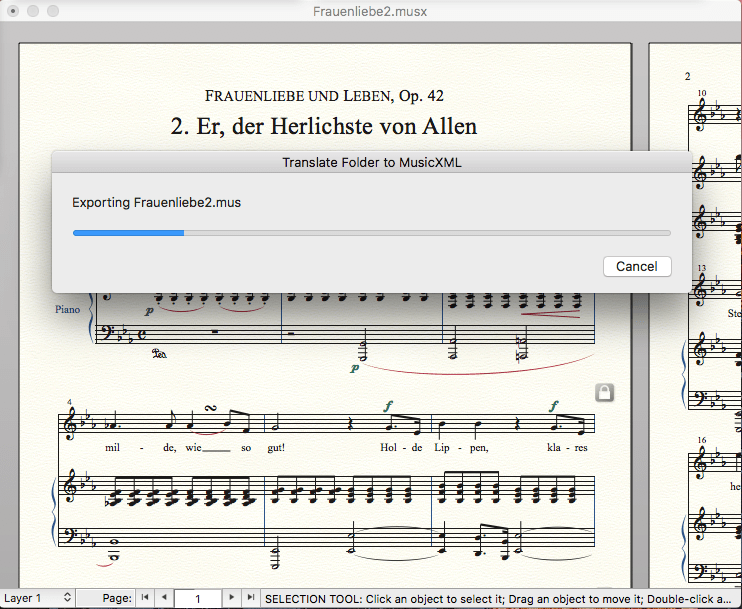The width and height of the screenshot is (742, 609).
Task: Click the lyric "kla"
Action: coord(554,448)
